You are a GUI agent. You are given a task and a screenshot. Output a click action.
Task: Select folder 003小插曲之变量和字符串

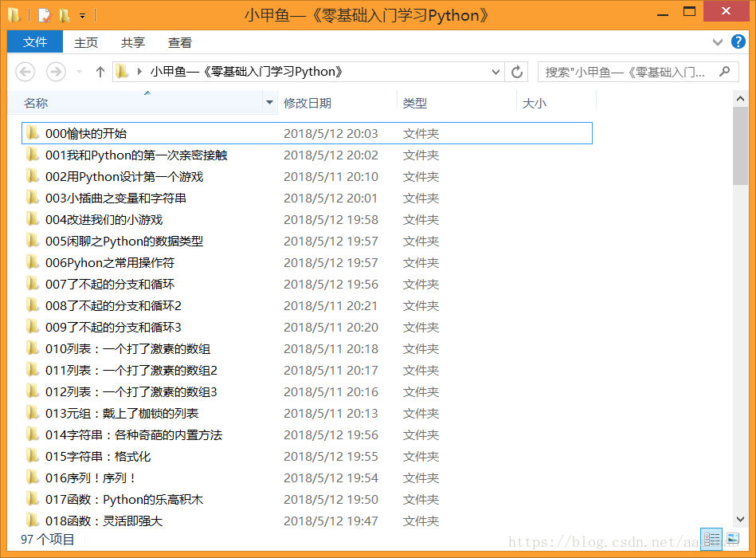click(307, 198)
